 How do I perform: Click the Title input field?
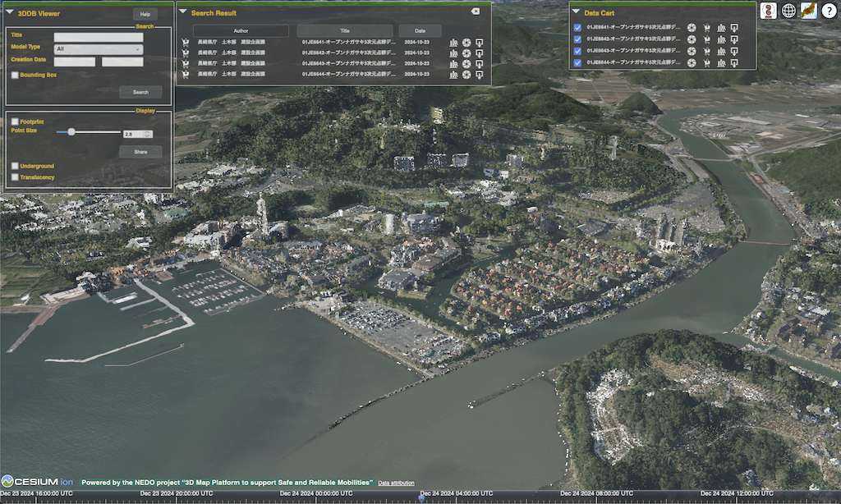tap(99, 37)
